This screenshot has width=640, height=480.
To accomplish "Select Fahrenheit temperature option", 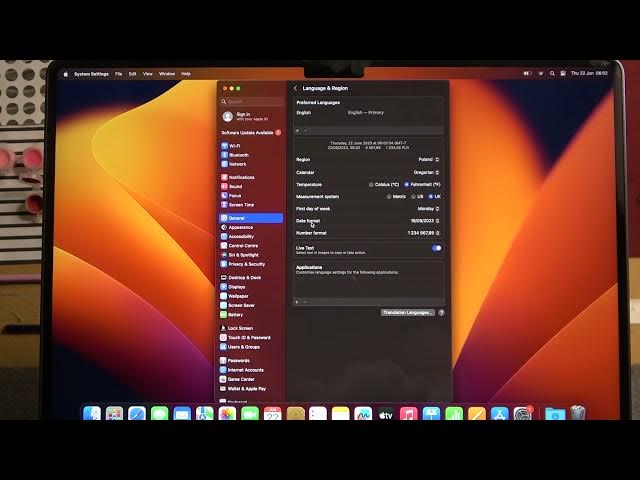I will point(407,184).
